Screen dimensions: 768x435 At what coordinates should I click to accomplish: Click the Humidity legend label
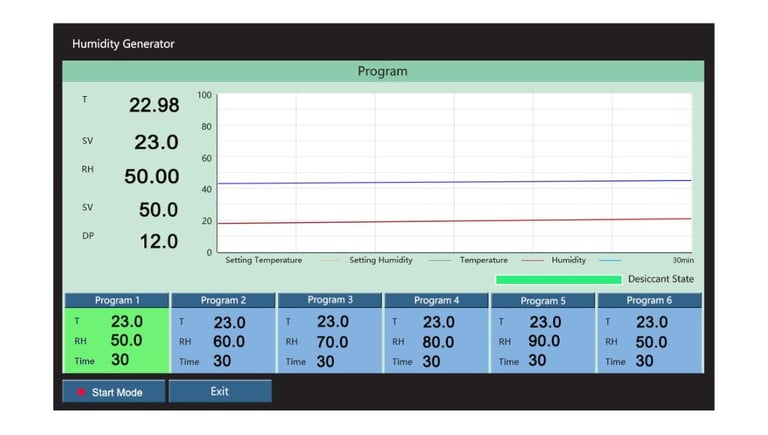[x=569, y=260]
